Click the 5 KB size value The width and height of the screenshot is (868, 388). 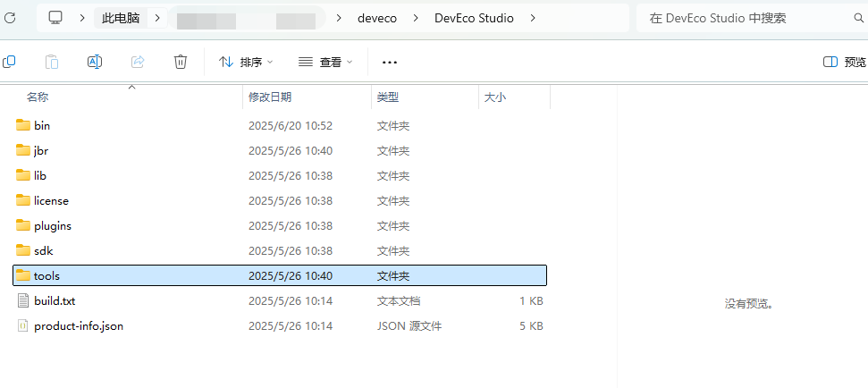[531, 326]
